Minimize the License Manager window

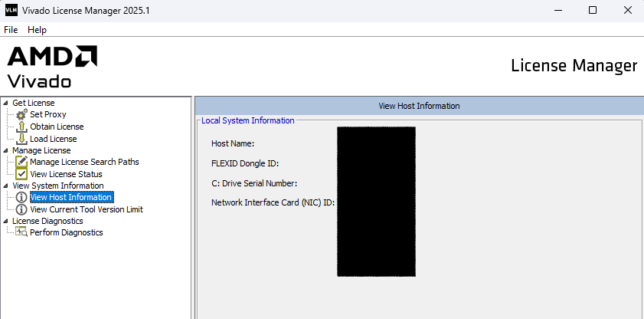[557, 10]
